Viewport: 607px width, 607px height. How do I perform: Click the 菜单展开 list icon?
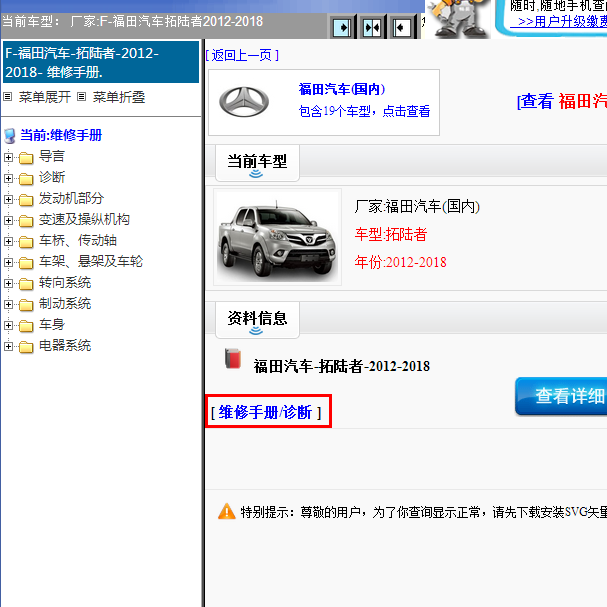coord(8,96)
